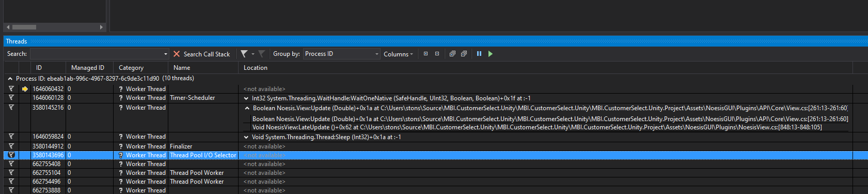Click question mark icon for thread 3580145216
This screenshot has height=194, width=868.
120,108
